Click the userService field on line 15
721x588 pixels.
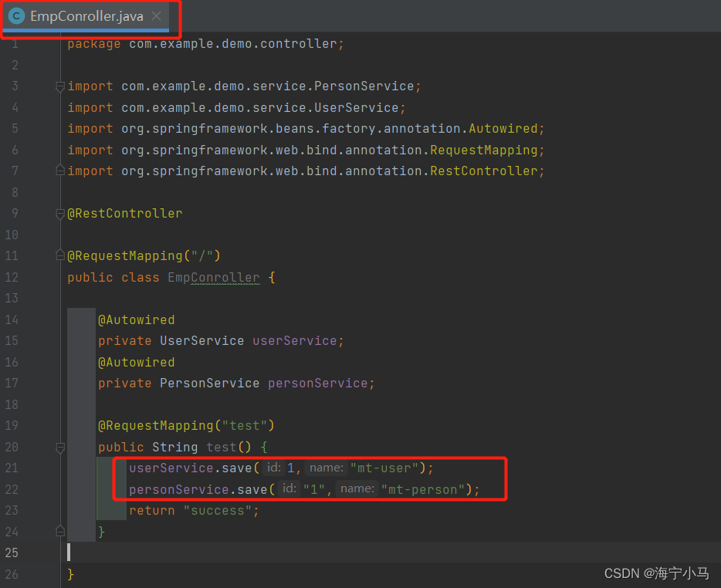[x=295, y=340]
